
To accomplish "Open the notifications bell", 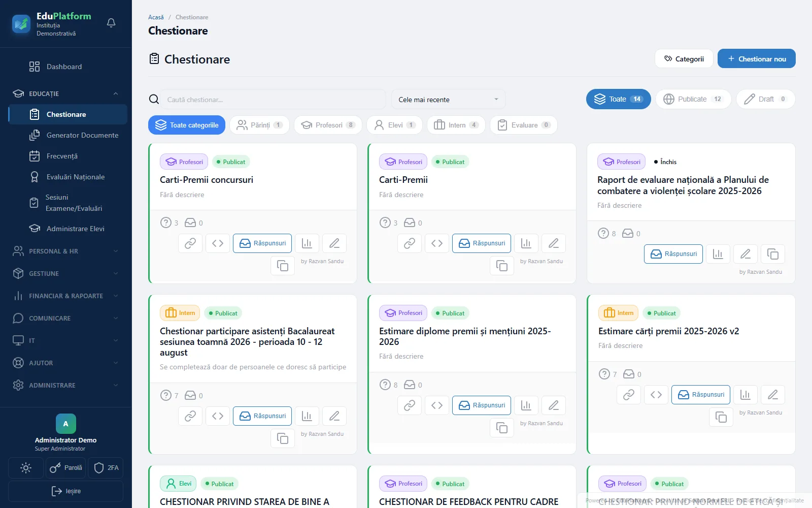I will coord(111,23).
